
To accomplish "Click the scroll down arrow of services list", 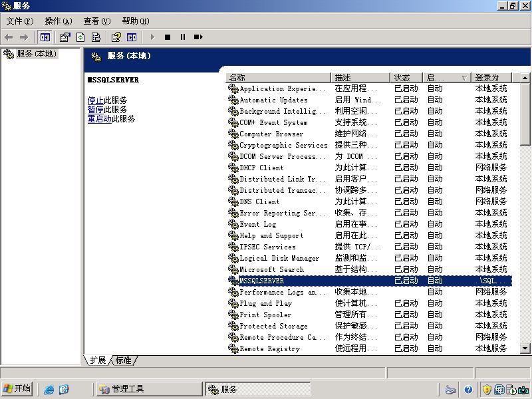I will pyautogui.click(x=525, y=348).
